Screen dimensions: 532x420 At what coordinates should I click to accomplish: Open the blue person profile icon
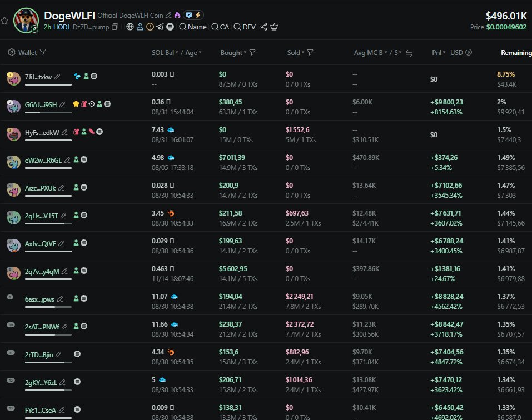pyautogui.click(x=140, y=27)
